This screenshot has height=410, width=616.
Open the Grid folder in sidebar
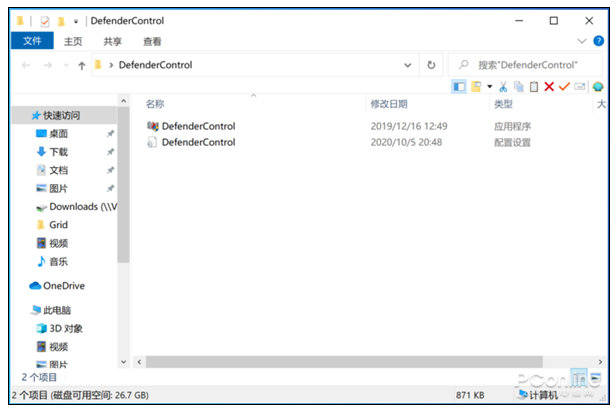click(59, 225)
